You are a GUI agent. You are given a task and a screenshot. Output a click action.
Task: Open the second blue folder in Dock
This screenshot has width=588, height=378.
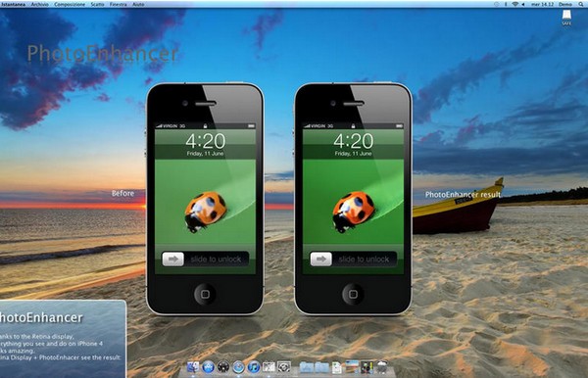pyautogui.click(x=321, y=367)
